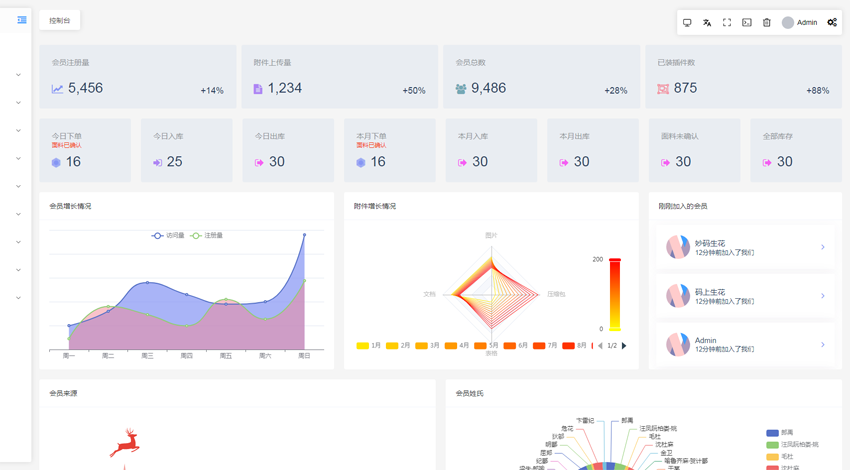This screenshot has width=850, height=470.
Task: Toggle the 7月 radar legend
Action: (x=545, y=345)
